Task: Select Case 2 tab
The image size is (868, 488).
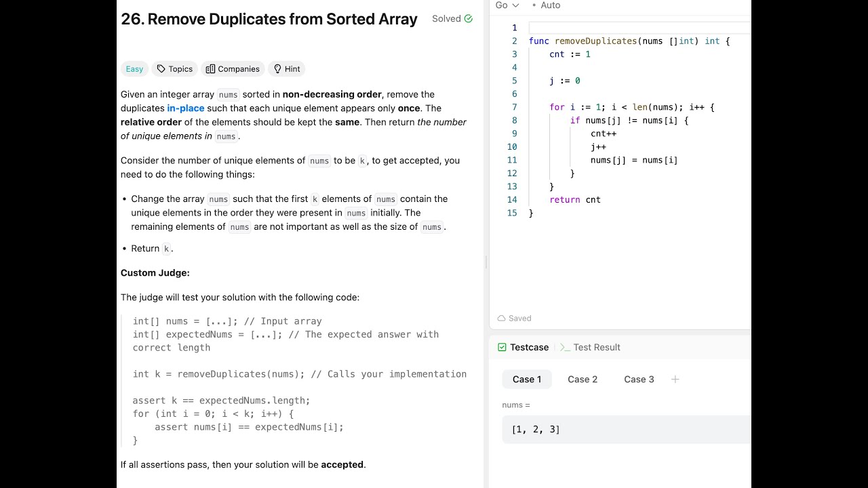Action: (x=583, y=380)
